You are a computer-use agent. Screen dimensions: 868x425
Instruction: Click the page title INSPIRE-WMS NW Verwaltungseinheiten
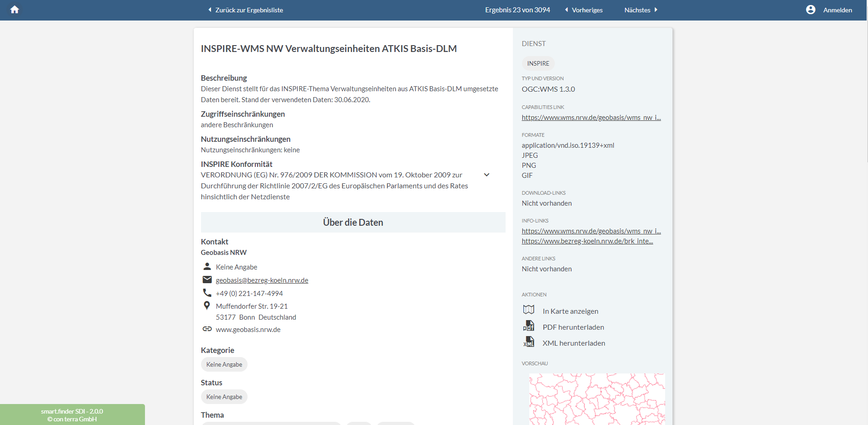[329, 49]
